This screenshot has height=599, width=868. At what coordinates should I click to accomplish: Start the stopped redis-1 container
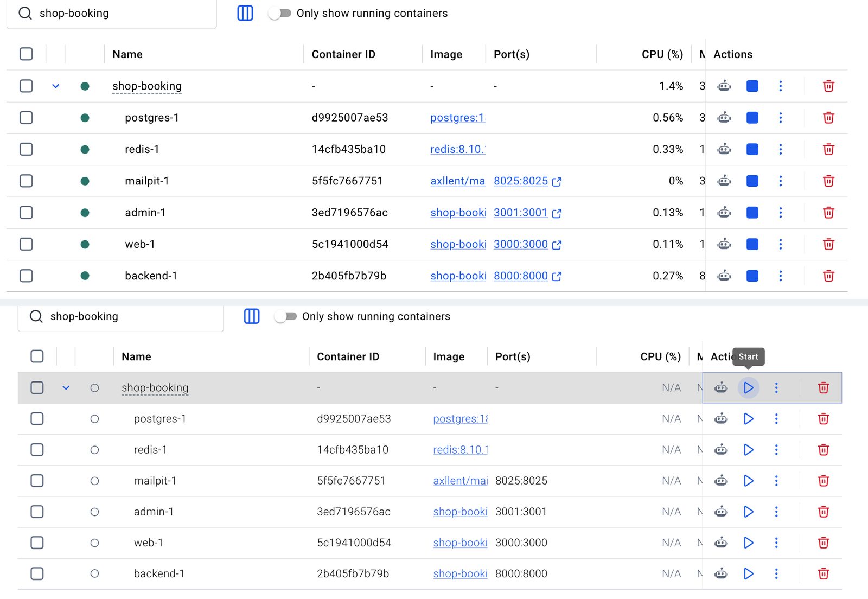(748, 449)
